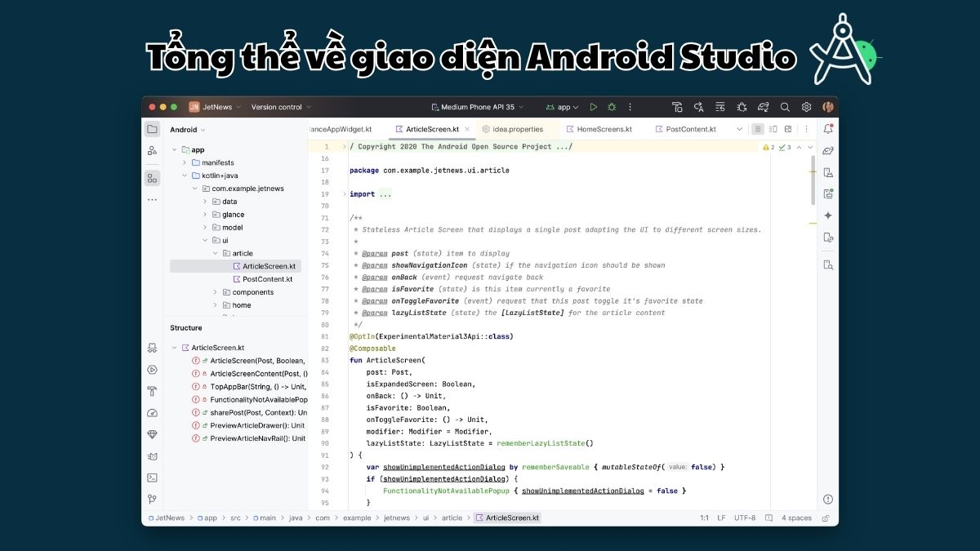Open Device Manager icon in right sidebar
Image resolution: width=980 pixels, height=551 pixels.
(x=828, y=172)
